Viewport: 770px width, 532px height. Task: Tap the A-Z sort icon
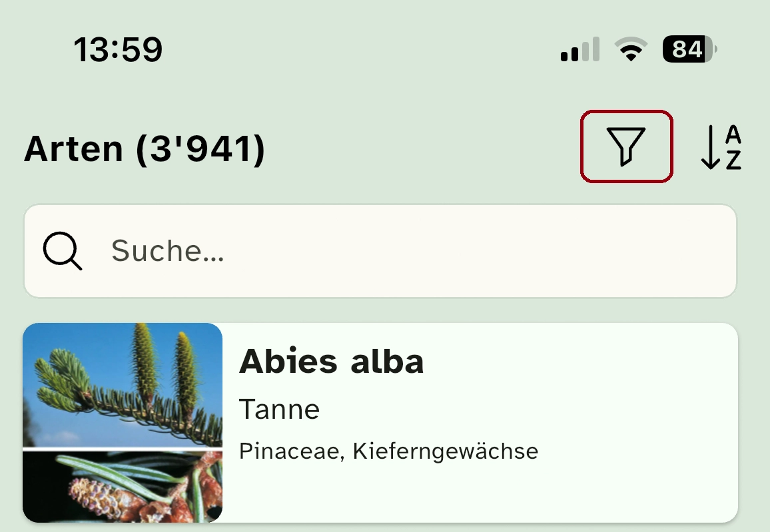721,147
